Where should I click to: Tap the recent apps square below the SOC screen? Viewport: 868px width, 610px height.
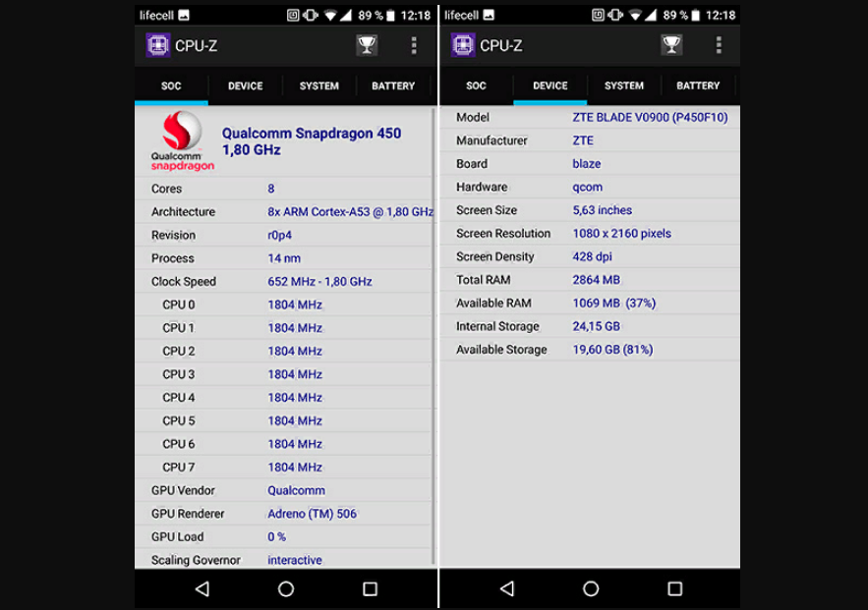tap(370, 588)
